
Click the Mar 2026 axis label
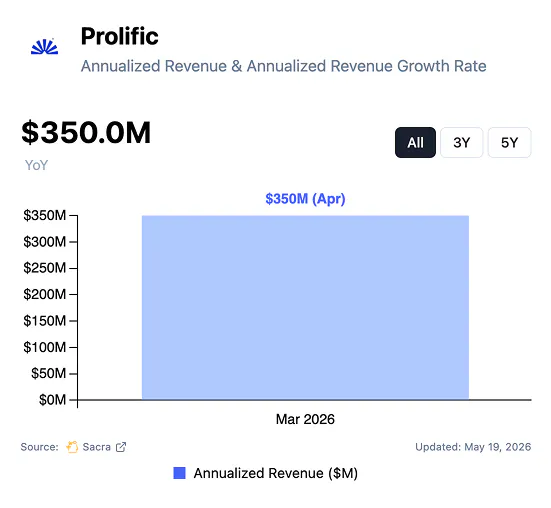pos(305,419)
